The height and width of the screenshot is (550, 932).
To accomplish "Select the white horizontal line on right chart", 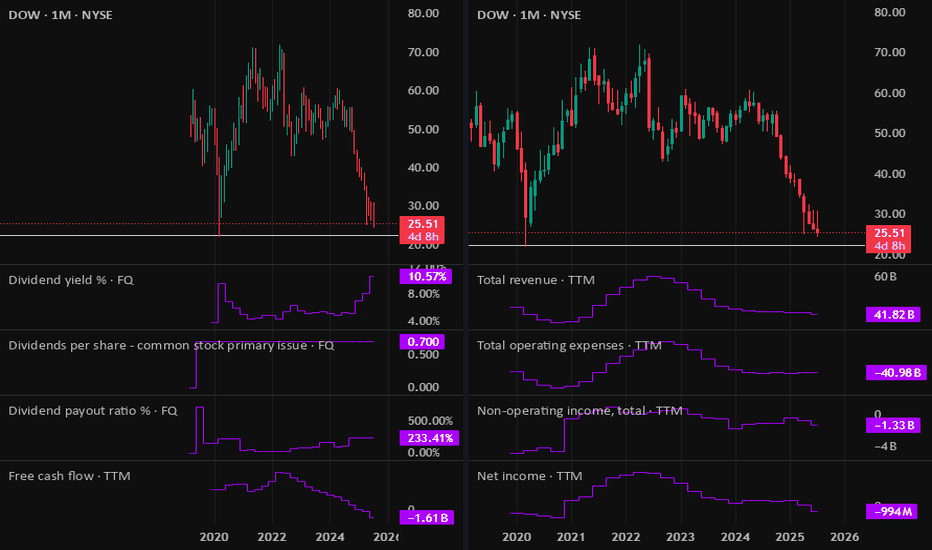I will coord(666,246).
